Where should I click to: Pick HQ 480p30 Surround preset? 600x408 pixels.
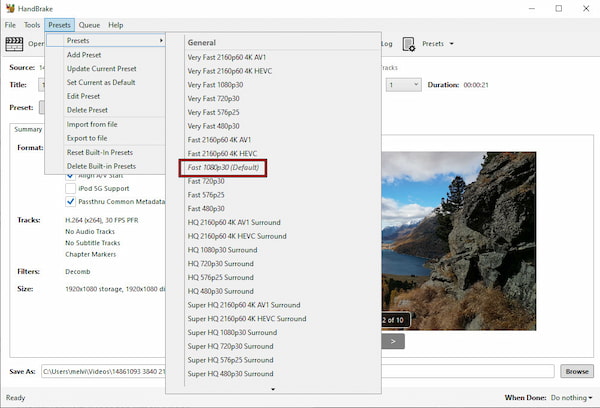pyautogui.click(x=220, y=292)
